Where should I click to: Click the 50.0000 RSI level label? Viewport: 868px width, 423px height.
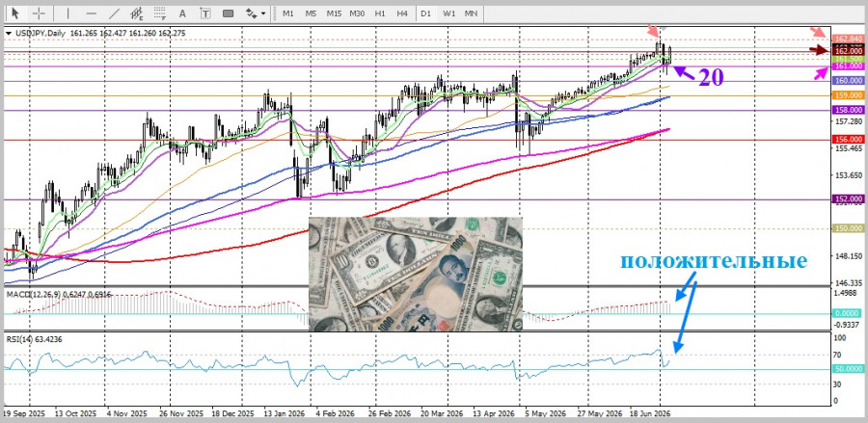(849, 368)
